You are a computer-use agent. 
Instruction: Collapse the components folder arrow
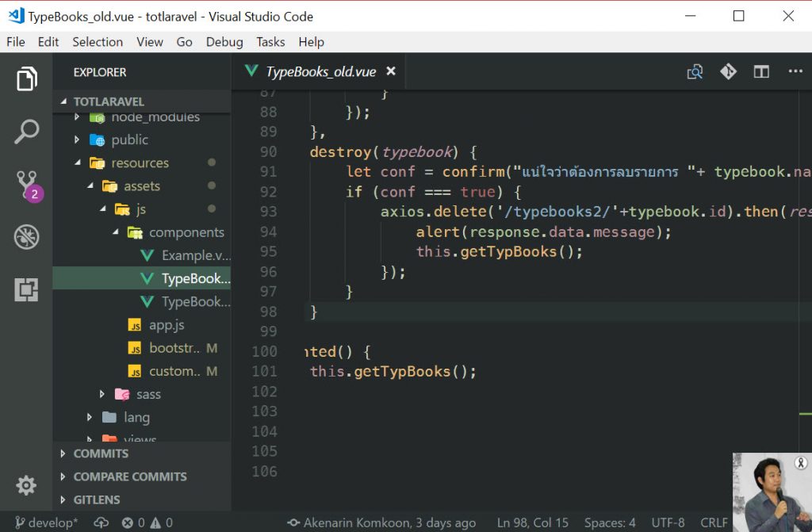(116, 232)
